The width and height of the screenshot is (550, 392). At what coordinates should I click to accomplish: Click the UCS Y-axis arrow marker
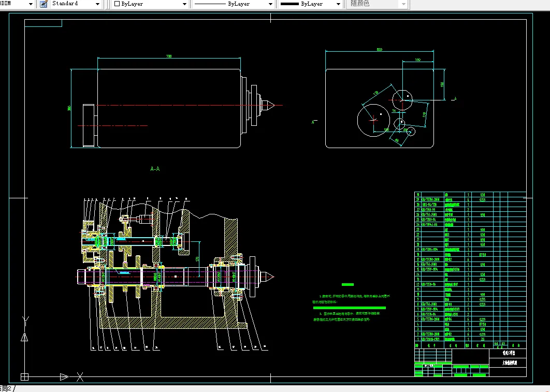point(24,337)
